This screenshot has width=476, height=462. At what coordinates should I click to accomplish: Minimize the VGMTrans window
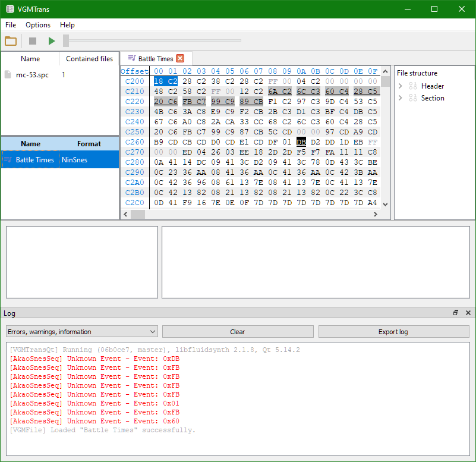[x=408, y=9]
